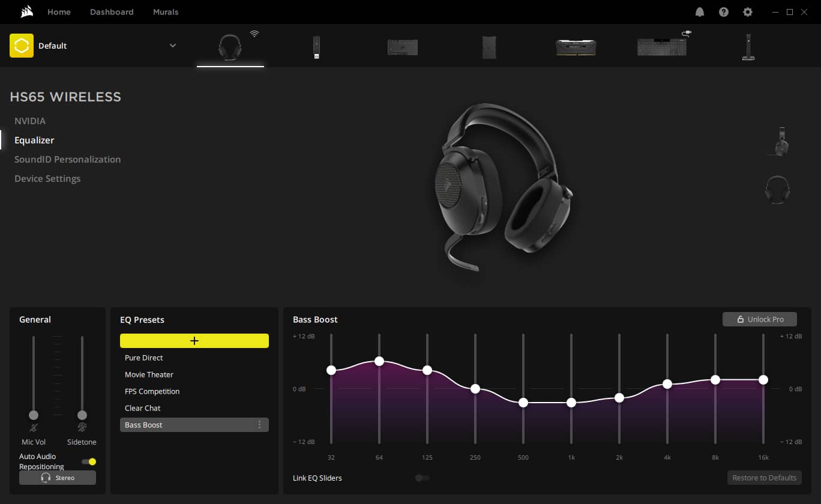821x504 pixels.
Task: Open the settings gear icon
Action: 747,12
